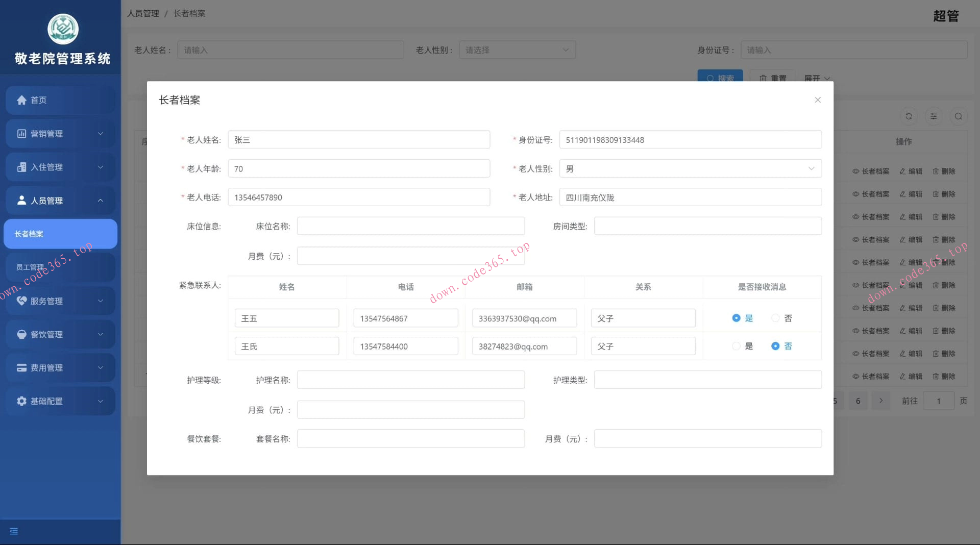Image resolution: width=980 pixels, height=545 pixels.
Task: Click the 服务管理 heart icon
Action: (21, 301)
